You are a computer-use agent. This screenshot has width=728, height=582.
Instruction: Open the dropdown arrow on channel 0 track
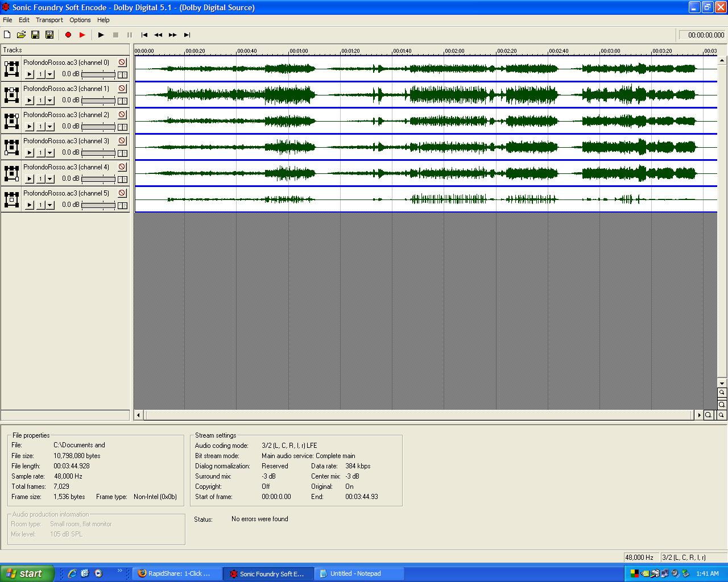coord(50,74)
